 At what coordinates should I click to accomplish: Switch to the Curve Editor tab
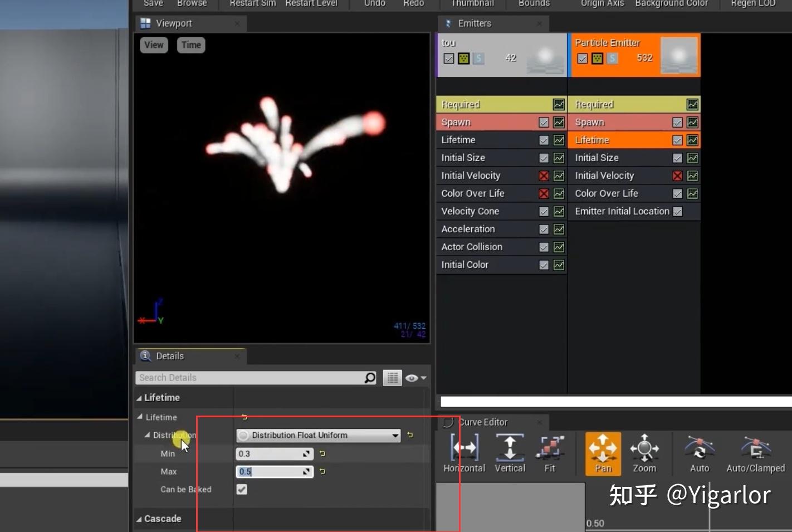493,422
